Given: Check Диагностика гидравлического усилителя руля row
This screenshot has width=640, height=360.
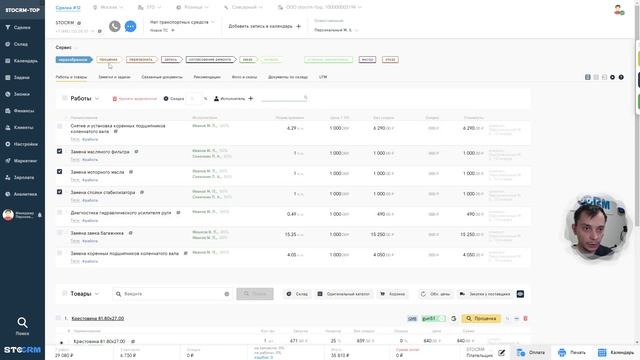Looking at the screenshot, I should (60, 212).
